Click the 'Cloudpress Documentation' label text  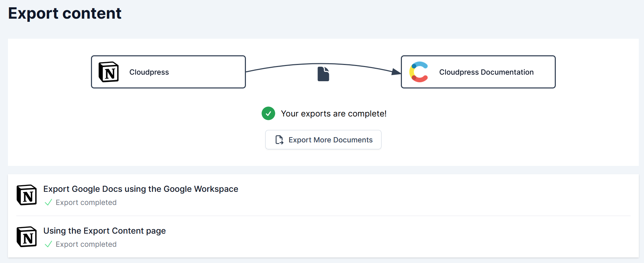click(x=486, y=72)
